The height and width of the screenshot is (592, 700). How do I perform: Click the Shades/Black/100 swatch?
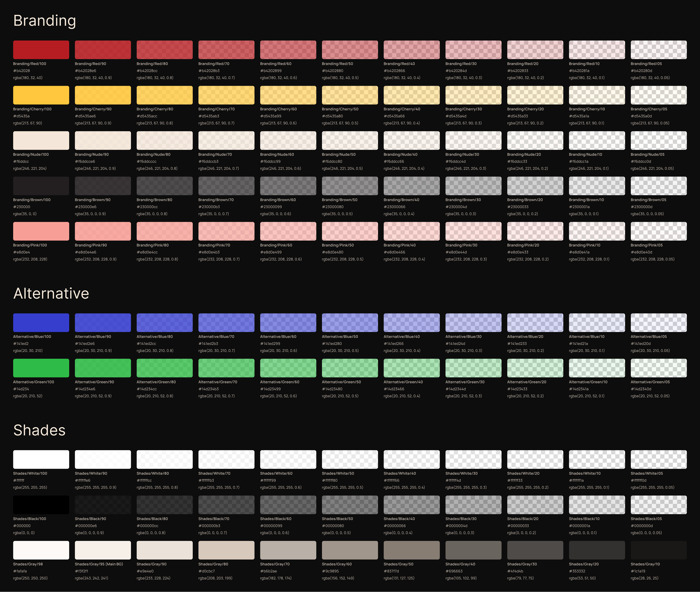click(41, 504)
